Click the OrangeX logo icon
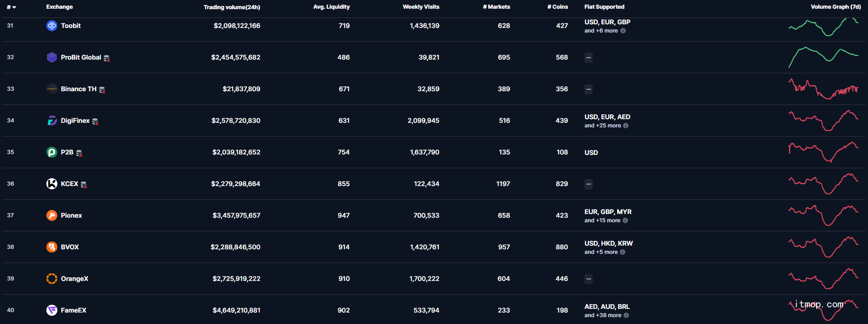 tap(52, 279)
